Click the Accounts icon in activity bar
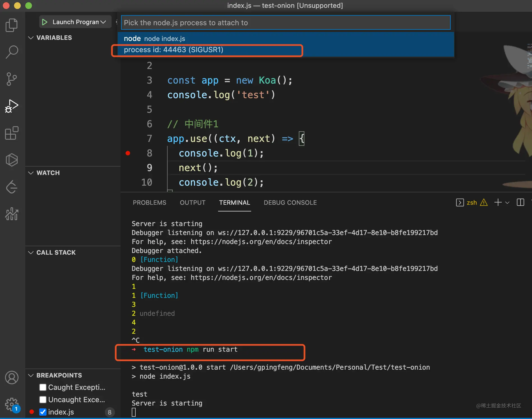Viewport: 532px width, 419px height. point(11,377)
